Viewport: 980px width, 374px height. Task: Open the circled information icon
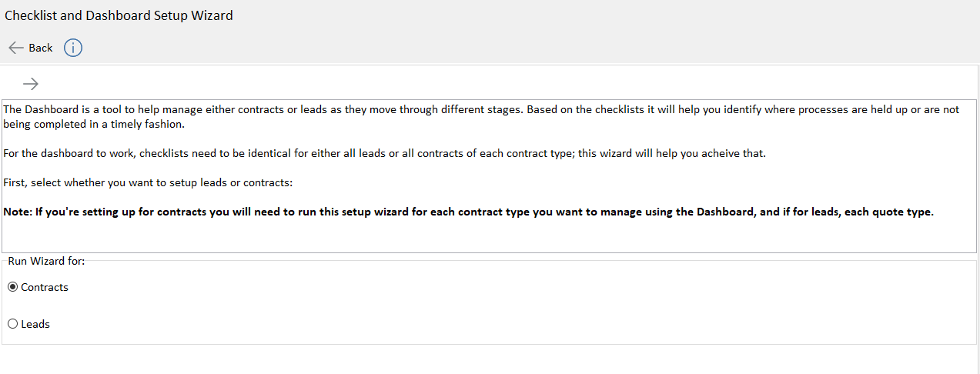pos(73,48)
